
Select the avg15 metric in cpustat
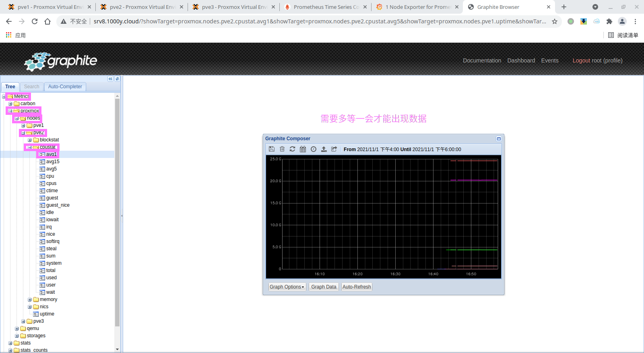(53, 162)
